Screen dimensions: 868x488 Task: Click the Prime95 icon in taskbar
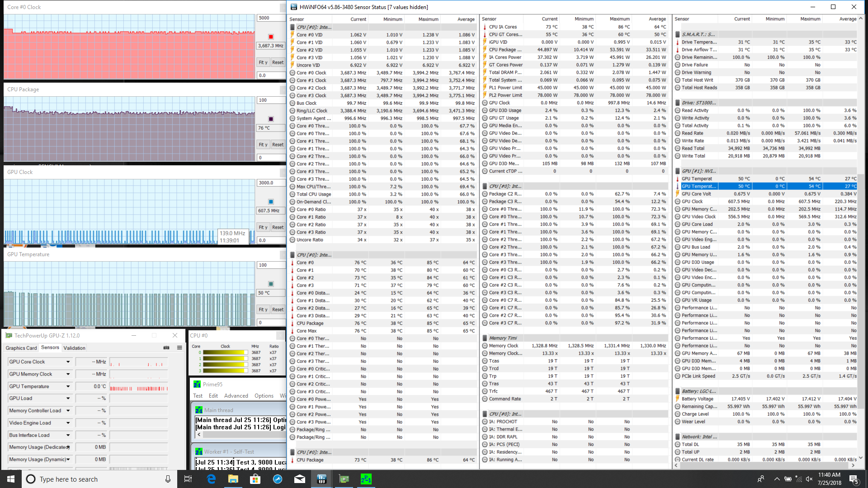(x=366, y=479)
